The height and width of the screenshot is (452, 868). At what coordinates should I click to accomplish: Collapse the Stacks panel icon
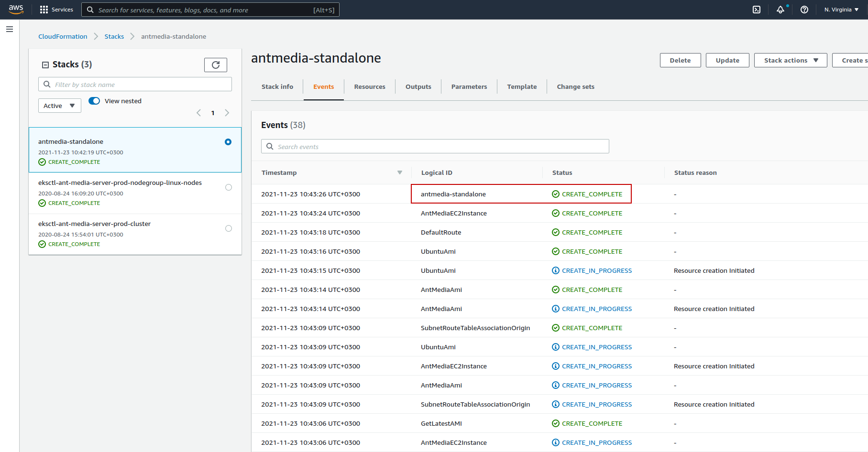(x=45, y=65)
